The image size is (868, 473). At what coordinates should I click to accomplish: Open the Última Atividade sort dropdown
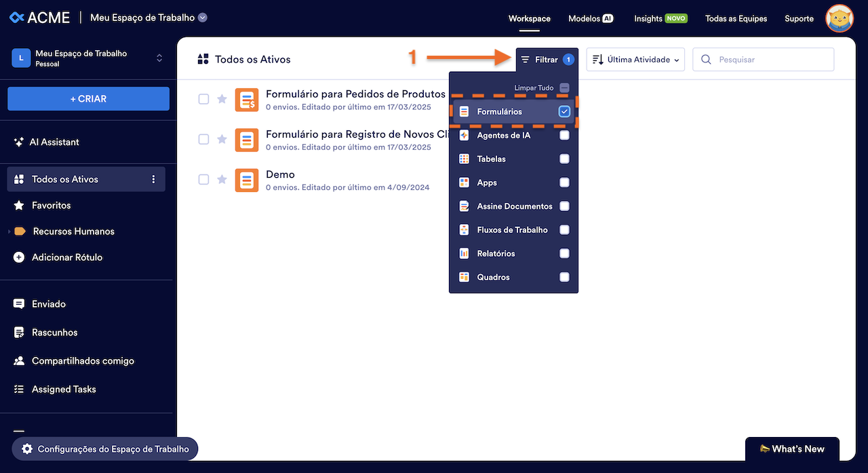click(x=635, y=60)
